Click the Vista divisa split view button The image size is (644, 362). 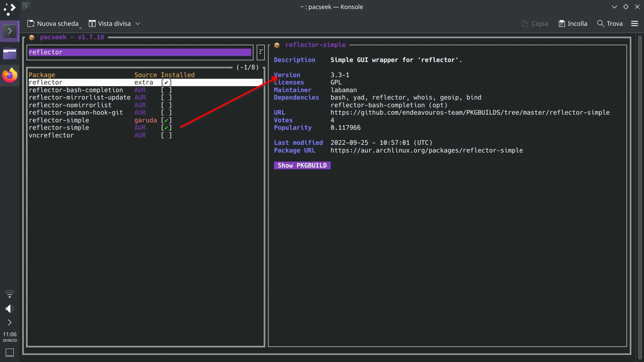(x=109, y=23)
